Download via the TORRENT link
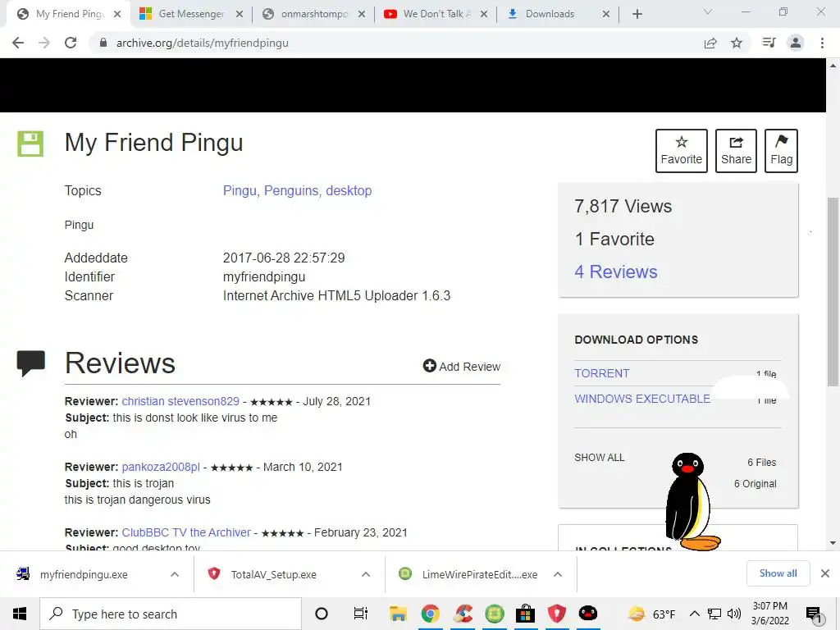840x630 pixels. (x=601, y=373)
